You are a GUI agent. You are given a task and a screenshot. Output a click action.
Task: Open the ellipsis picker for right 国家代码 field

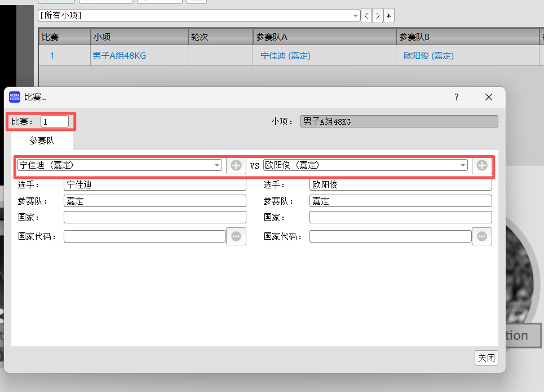pyautogui.click(x=481, y=236)
